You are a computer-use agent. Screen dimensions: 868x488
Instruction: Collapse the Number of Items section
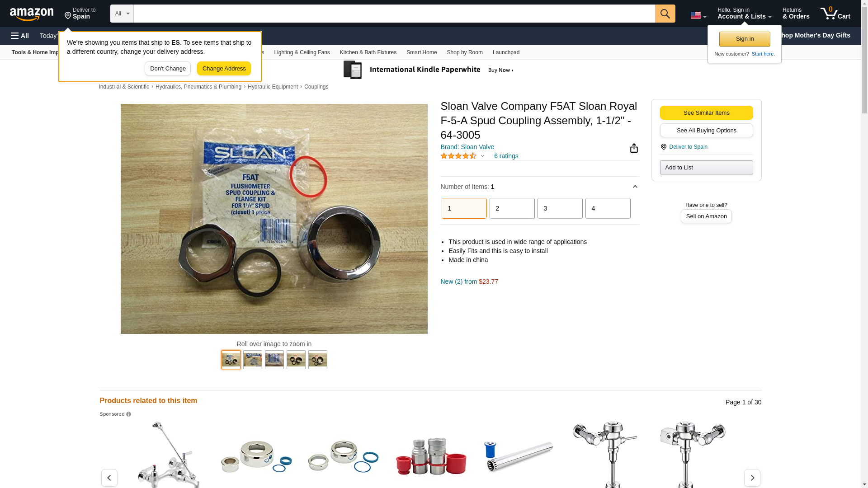pos(635,187)
